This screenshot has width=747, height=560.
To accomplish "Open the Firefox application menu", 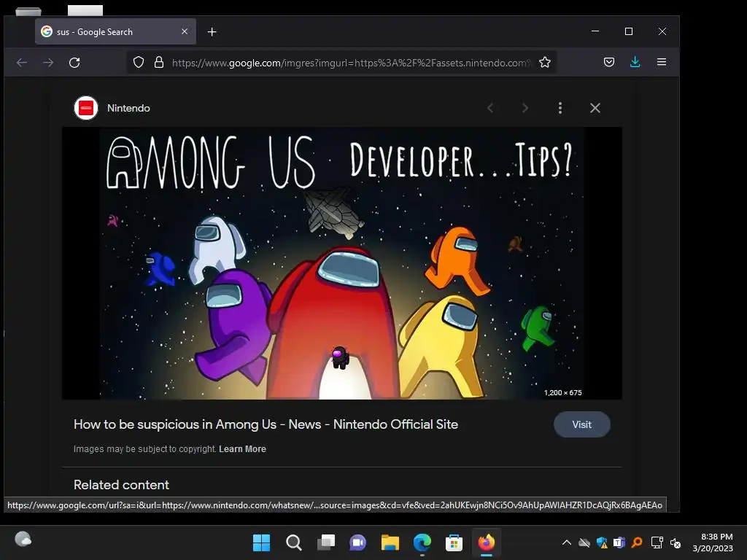I will pyautogui.click(x=662, y=62).
